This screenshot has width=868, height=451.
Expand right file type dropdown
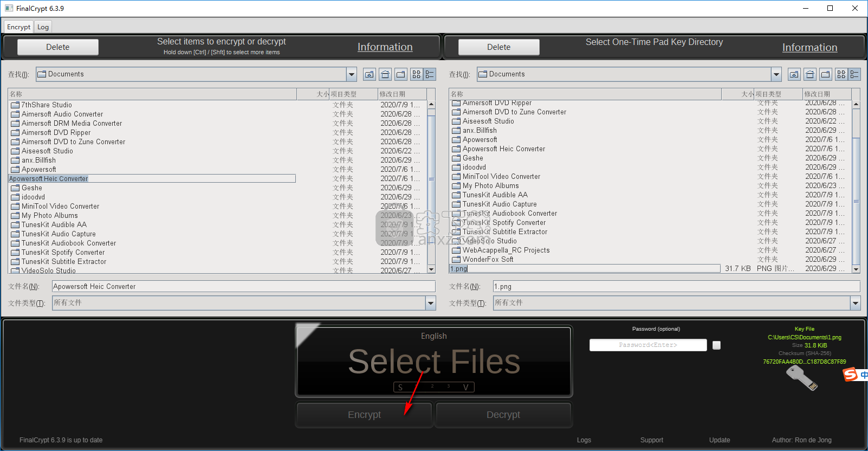(x=856, y=303)
